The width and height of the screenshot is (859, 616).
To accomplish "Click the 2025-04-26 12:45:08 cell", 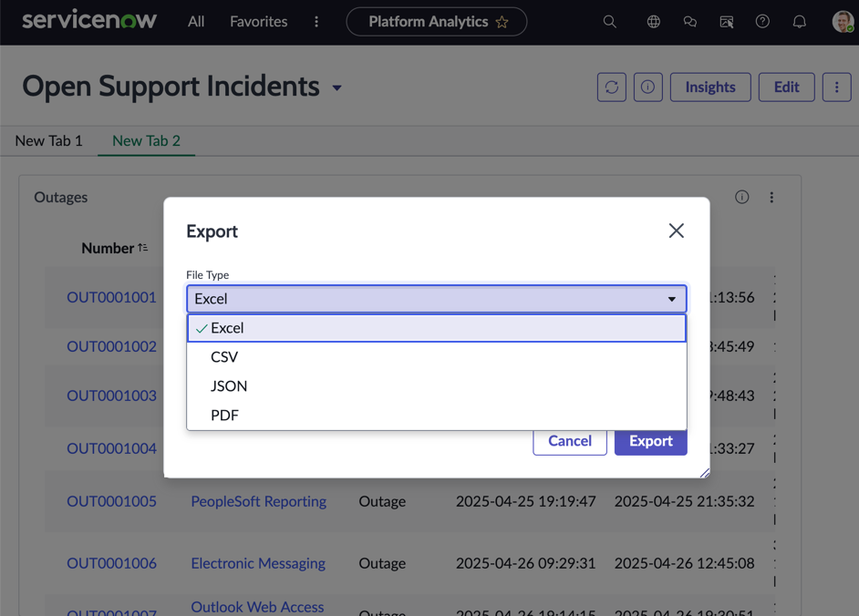I will (x=684, y=563).
